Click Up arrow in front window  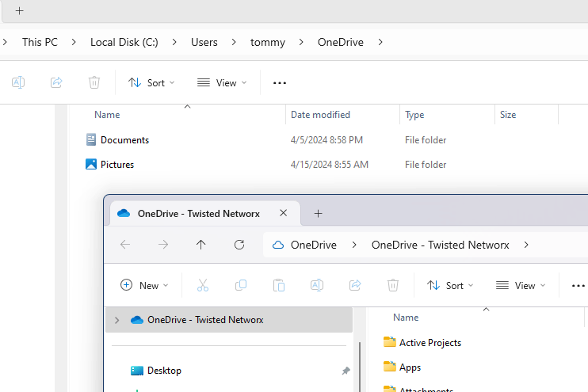[x=201, y=245]
